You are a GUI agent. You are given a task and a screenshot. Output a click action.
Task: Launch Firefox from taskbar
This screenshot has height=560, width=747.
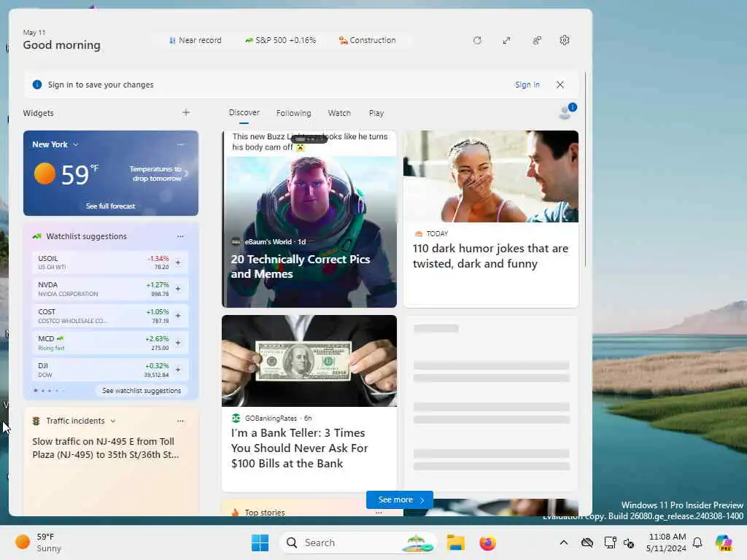tap(487, 542)
